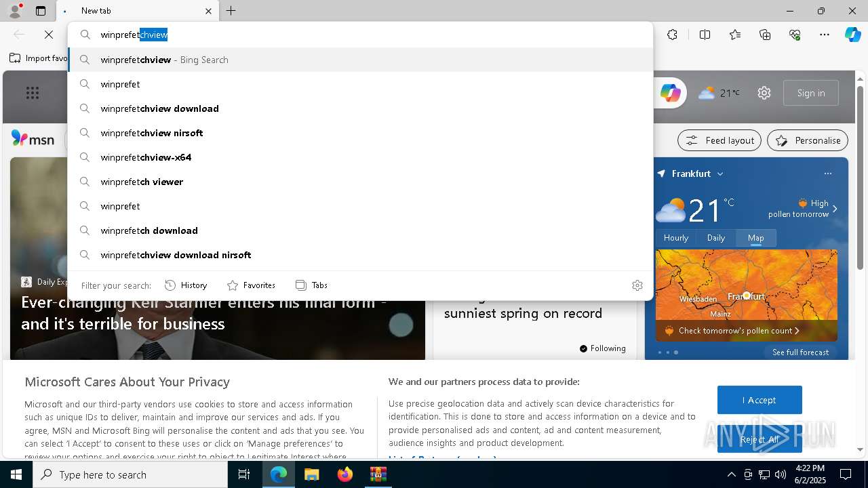This screenshot has height=488, width=868.
Task: Open the apps grid launcher icon
Action: (x=33, y=93)
